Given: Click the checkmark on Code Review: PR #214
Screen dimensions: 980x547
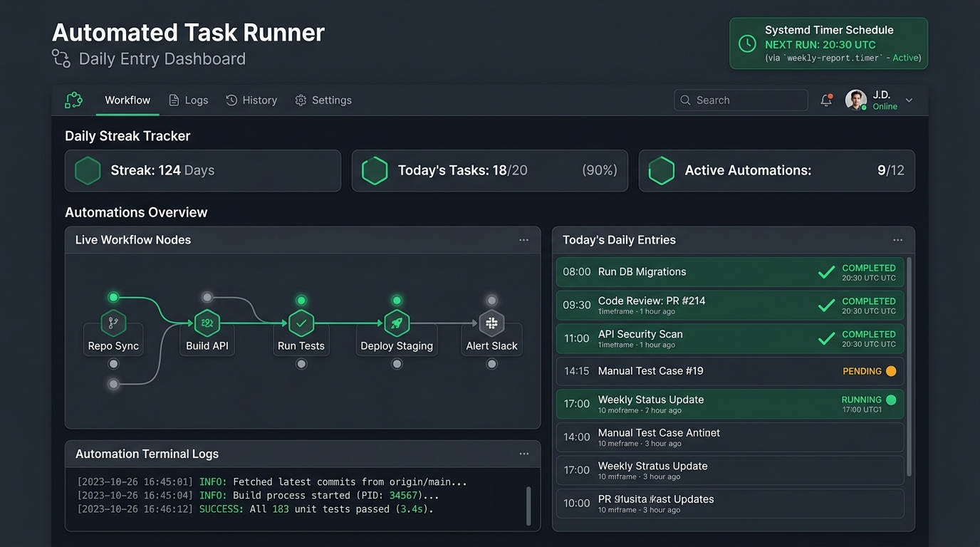Looking at the screenshot, I should [826, 306].
